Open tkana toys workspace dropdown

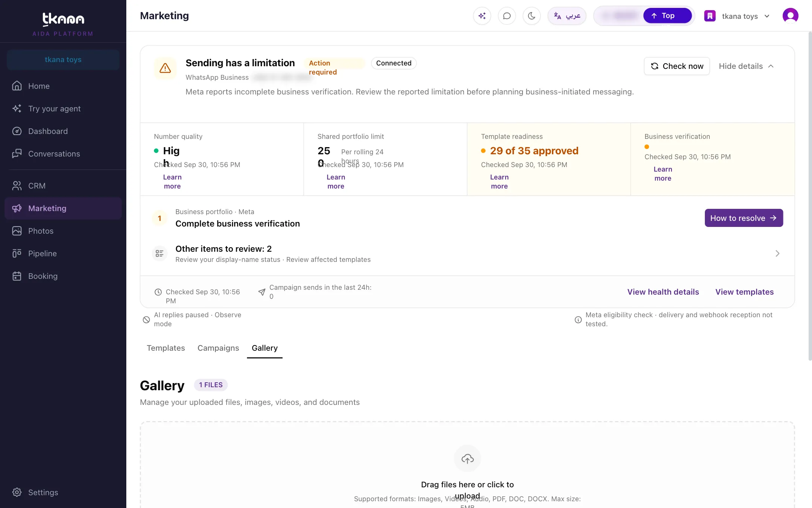pos(737,16)
